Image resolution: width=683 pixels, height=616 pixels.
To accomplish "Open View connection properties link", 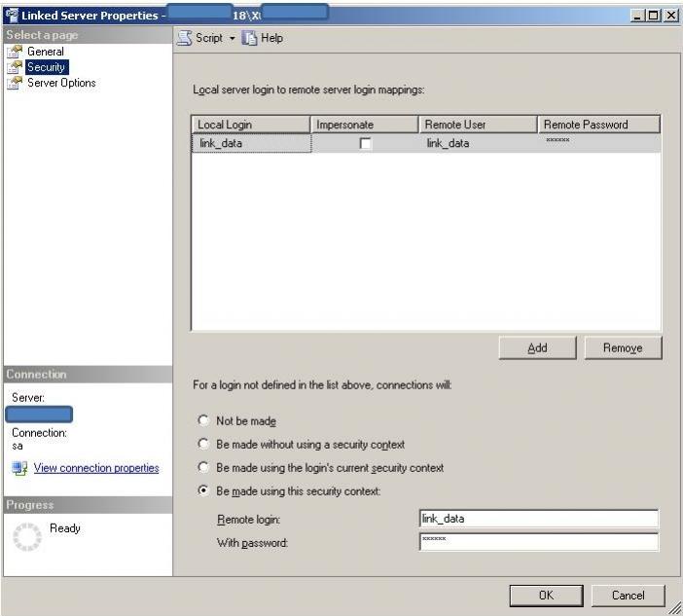I will (x=96, y=468).
